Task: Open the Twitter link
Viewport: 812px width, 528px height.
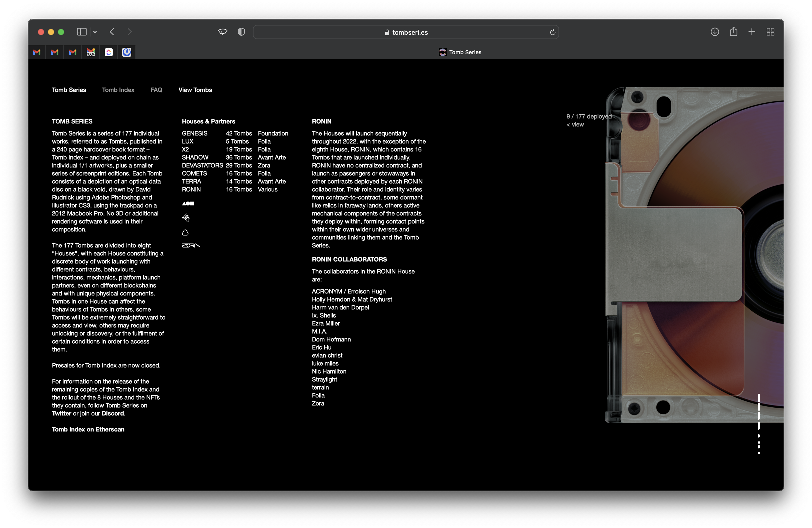Action: click(61, 413)
